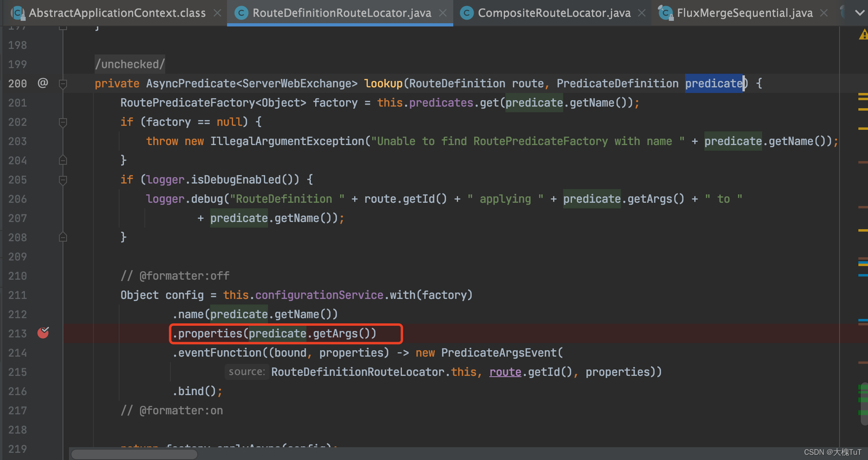Close the FluxMergeSequential.java tab
This screenshot has height=460, width=868.
(x=824, y=13)
